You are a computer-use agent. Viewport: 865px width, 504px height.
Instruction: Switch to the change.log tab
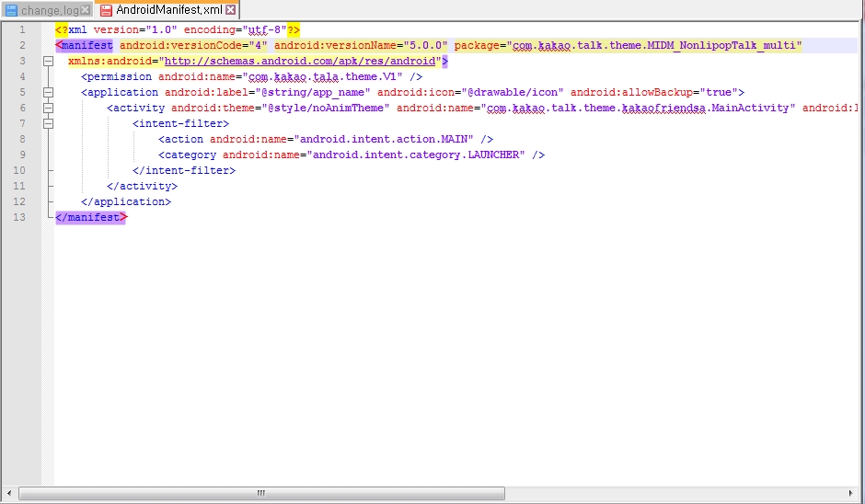pyautogui.click(x=50, y=10)
